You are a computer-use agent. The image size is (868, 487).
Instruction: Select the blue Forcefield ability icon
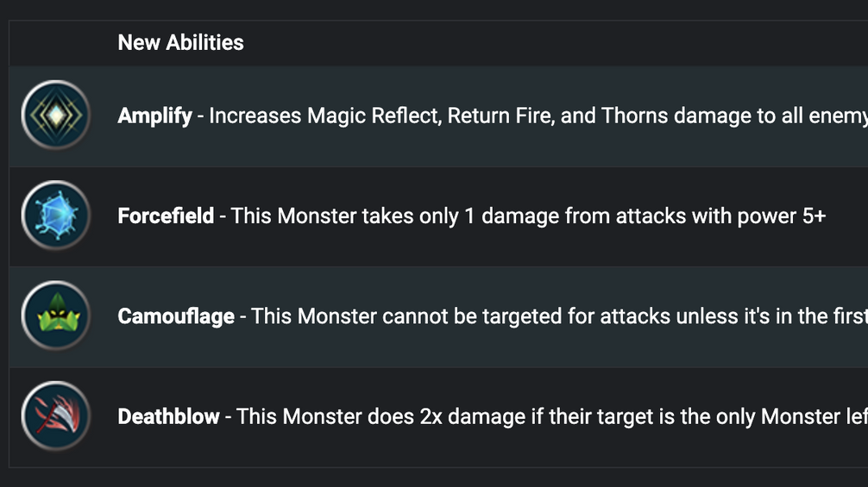click(x=55, y=215)
